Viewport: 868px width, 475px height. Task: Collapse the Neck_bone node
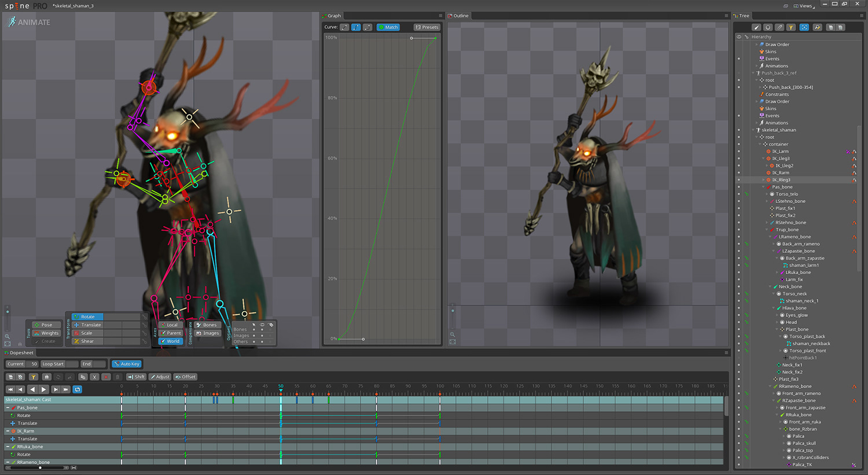coord(770,286)
